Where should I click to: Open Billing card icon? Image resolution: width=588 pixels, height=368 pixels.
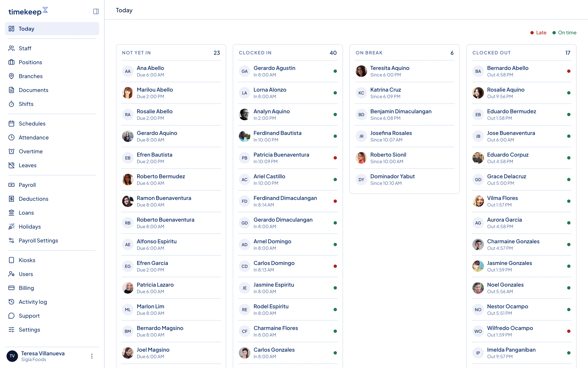[11, 288]
